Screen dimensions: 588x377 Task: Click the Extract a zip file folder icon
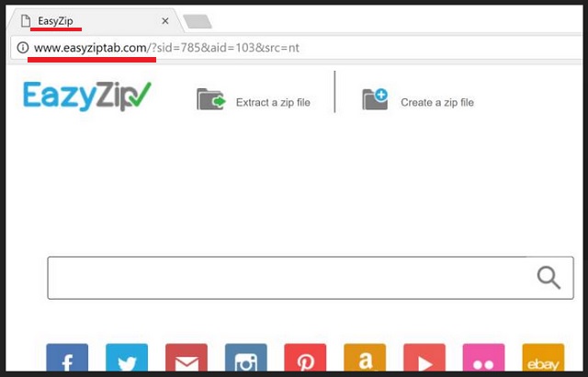pyautogui.click(x=211, y=99)
